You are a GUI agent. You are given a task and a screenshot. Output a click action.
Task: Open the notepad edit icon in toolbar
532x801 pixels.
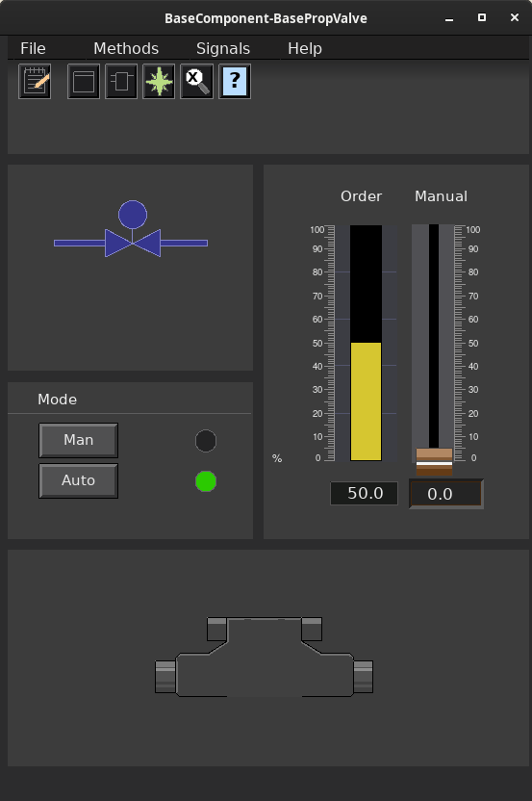35,81
